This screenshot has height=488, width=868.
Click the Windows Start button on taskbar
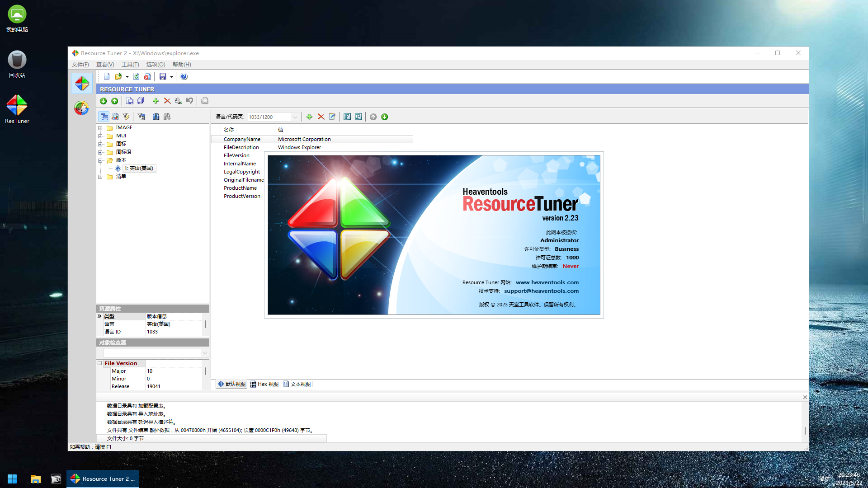[12, 479]
